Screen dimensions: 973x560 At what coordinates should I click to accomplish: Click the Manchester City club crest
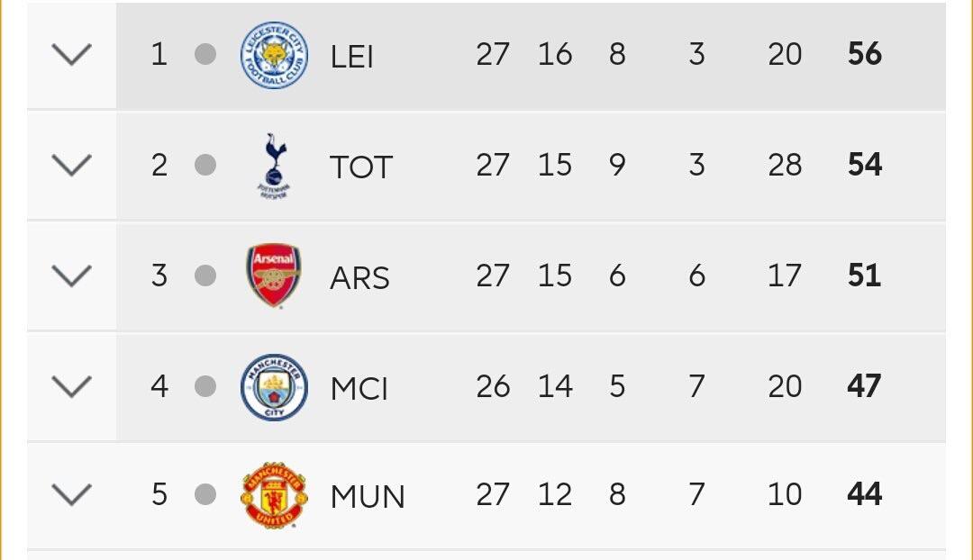click(274, 387)
